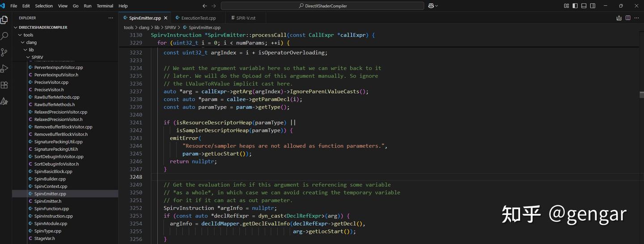The height and width of the screenshot is (244, 644).
Task: Switch to SpirvEmitter.cpp tab
Action: (145, 18)
